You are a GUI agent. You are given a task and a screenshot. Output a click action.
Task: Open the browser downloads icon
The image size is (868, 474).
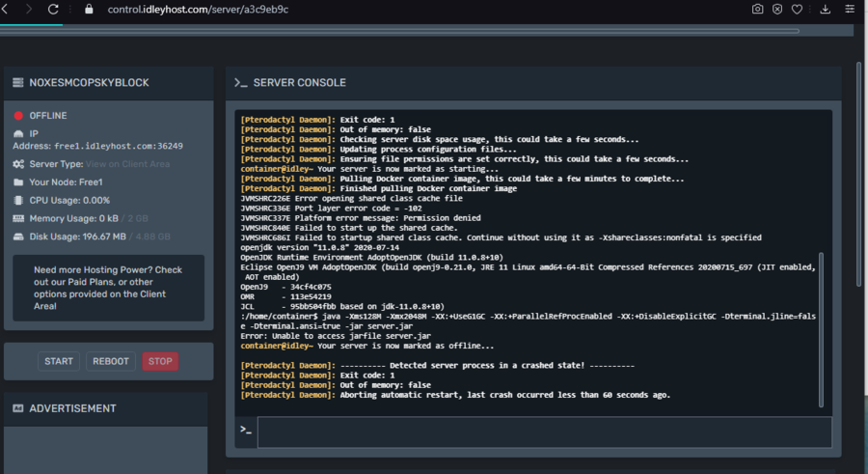[x=826, y=9]
